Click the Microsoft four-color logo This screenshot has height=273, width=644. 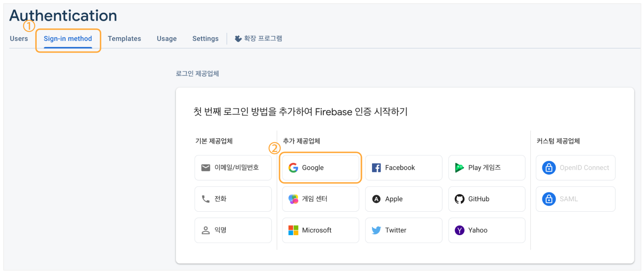293,230
